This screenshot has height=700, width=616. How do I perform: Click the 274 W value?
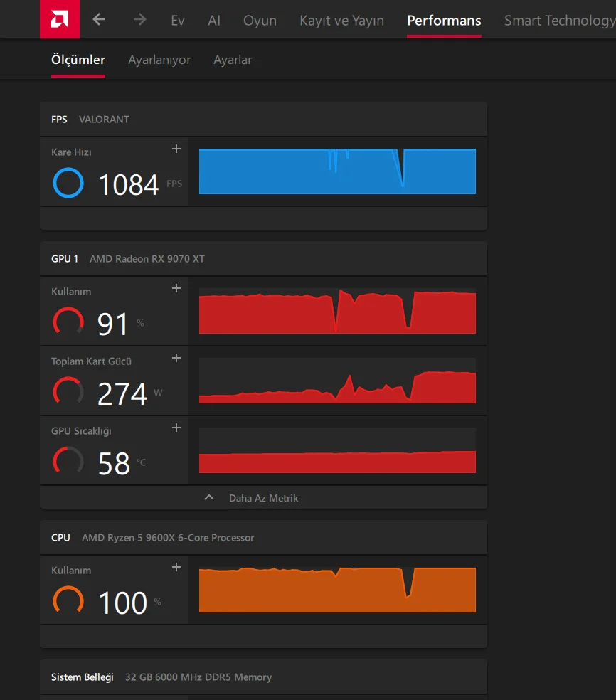click(122, 393)
